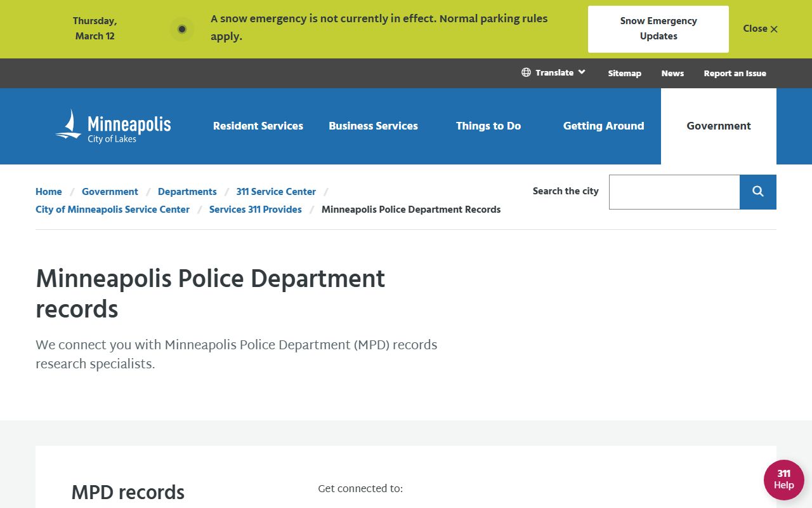Click the magnifying glass search button
812x508 pixels.
click(758, 192)
